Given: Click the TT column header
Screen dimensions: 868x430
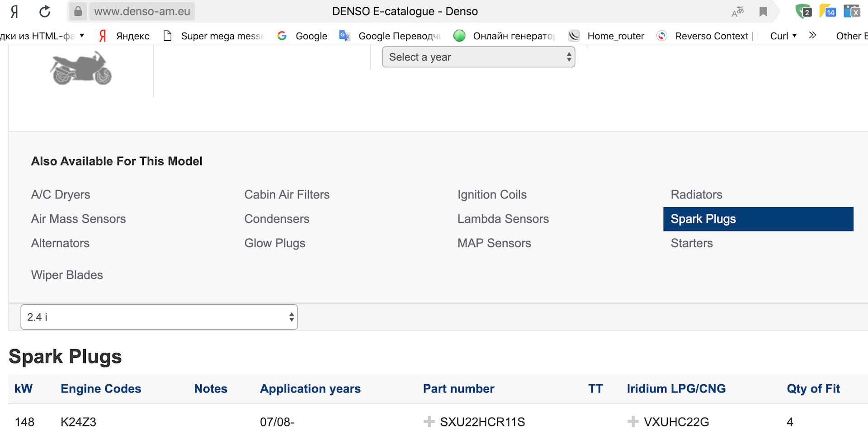Looking at the screenshot, I should [595, 389].
